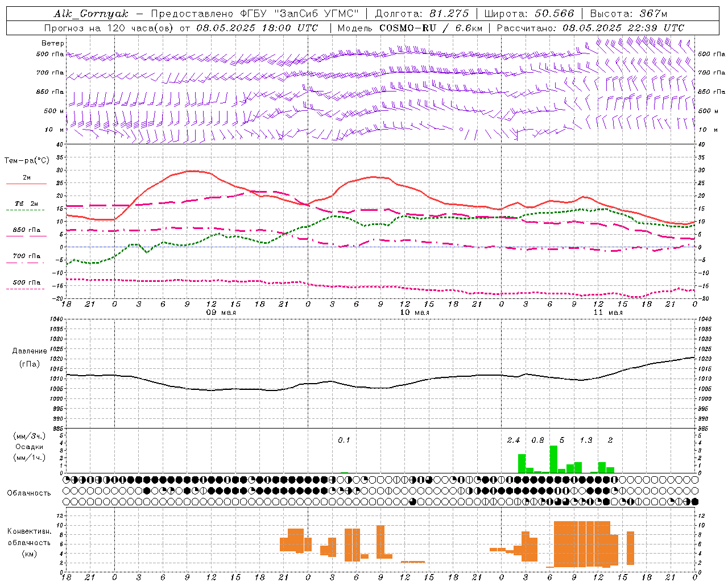Click the Alk_Gornyak station title
728x582 pixels.
point(91,14)
